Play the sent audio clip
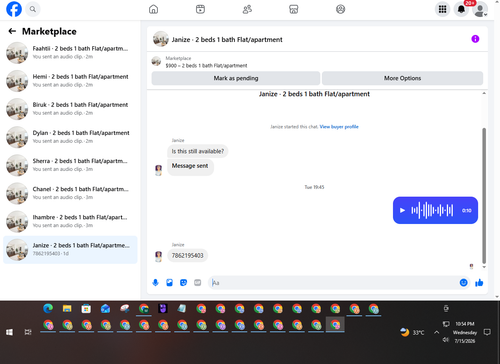 point(402,210)
